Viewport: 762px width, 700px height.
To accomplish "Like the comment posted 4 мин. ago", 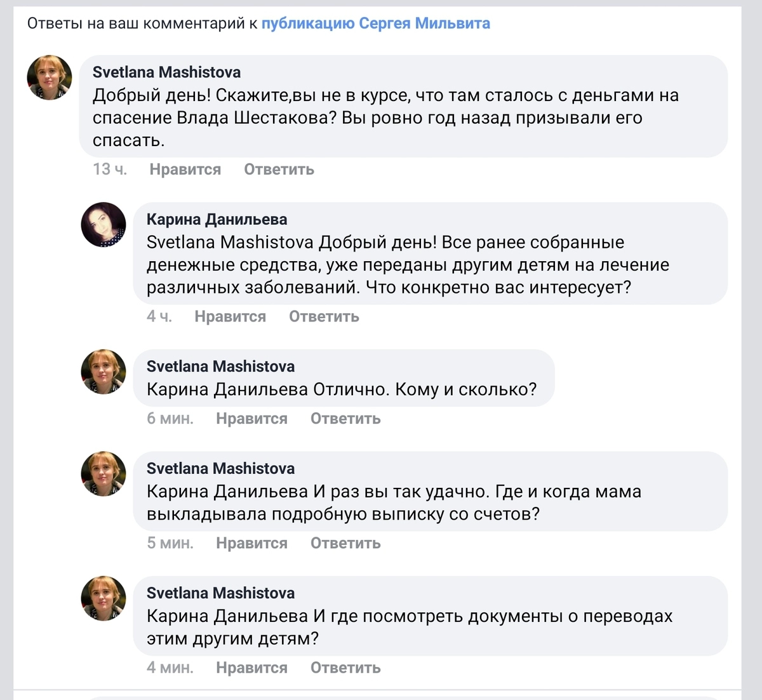I will (x=251, y=668).
